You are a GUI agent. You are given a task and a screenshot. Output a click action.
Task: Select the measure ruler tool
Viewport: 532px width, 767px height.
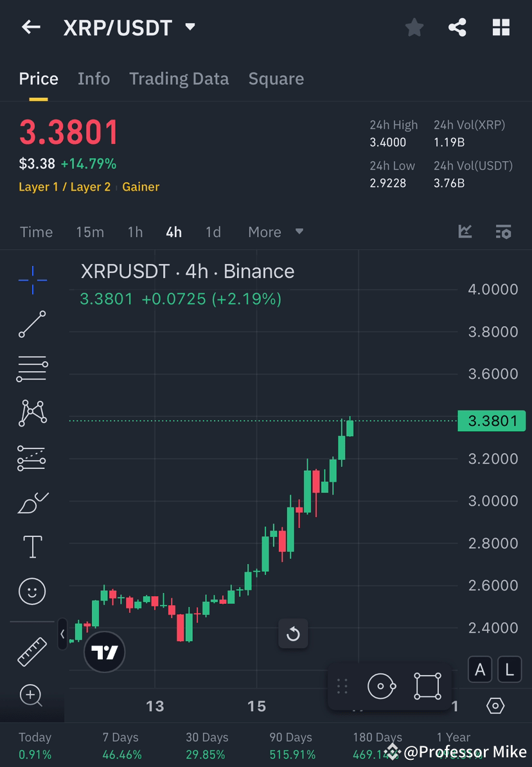click(x=32, y=651)
